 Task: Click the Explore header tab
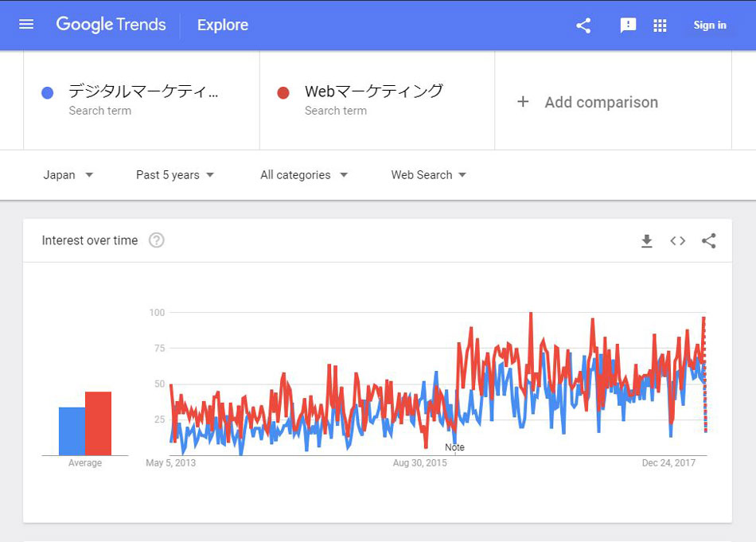point(223,25)
